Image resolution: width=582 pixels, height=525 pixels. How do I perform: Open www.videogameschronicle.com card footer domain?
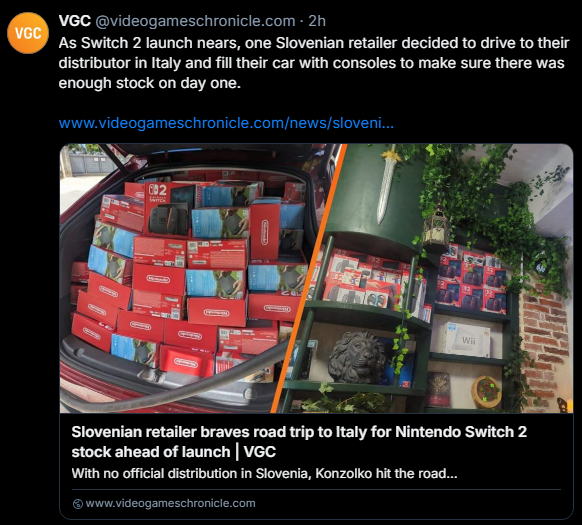[170, 503]
